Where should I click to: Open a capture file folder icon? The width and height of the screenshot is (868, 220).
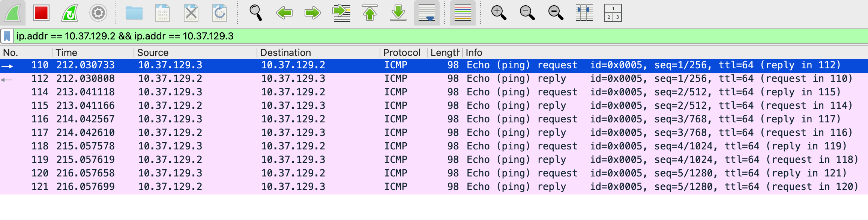point(134,13)
